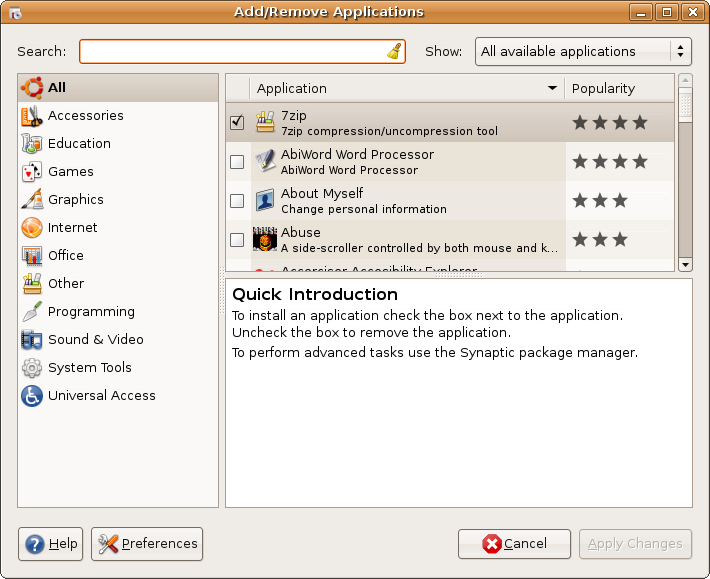Click the Sound & Video film icon
This screenshot has height=579, width=710.
pos(32,340)
